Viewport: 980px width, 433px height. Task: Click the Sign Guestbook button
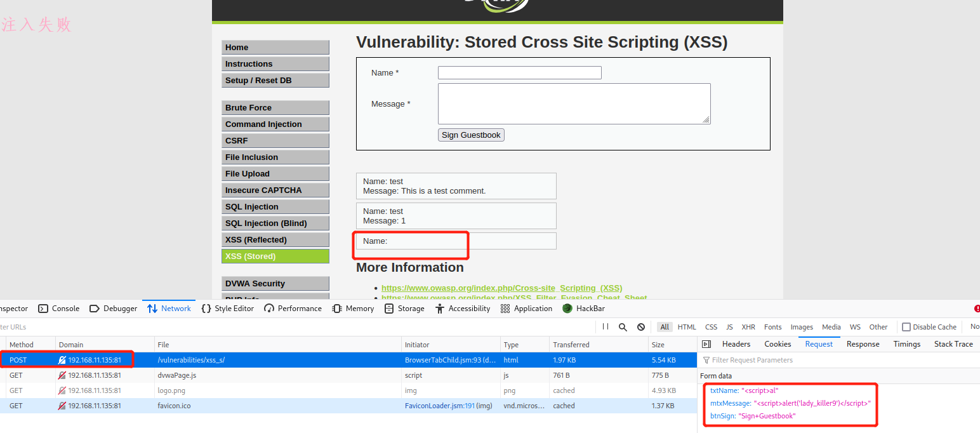pyautogui.click(x=471, y=135)
